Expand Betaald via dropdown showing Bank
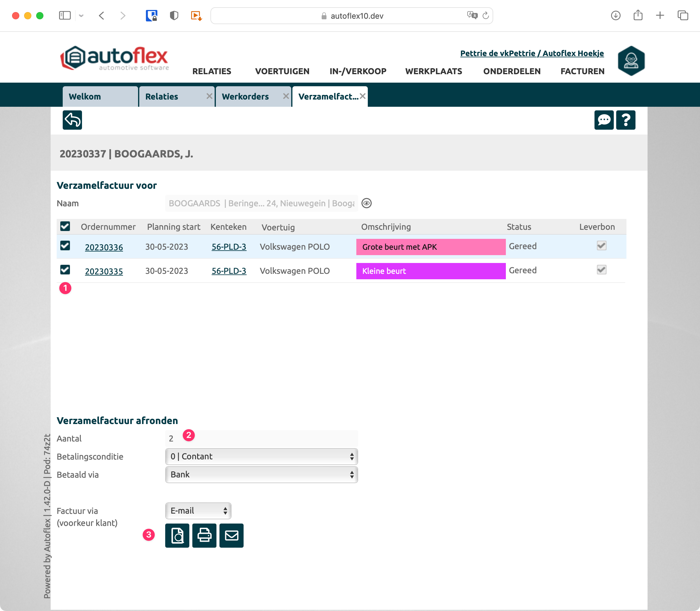This screenshot has height=611, width=700. 261,475
